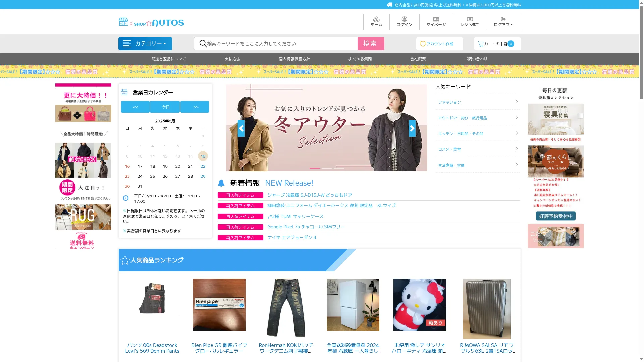The height and width of the screenshot is (362, 644).
Task: Open the 冬アウター Selection main banner
Action: pos(327,128)
